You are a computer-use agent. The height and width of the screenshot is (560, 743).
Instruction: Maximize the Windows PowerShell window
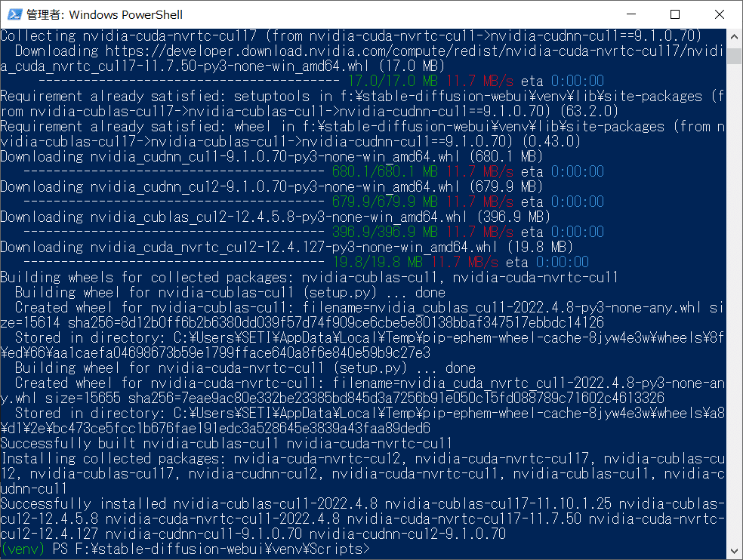coord(675,14)
